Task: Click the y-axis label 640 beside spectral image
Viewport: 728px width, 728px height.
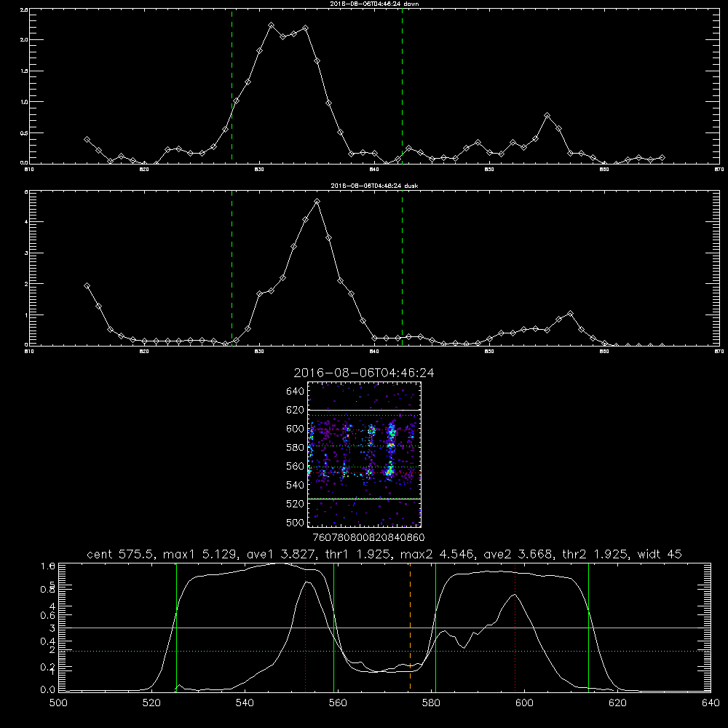Action: (296, 391)
